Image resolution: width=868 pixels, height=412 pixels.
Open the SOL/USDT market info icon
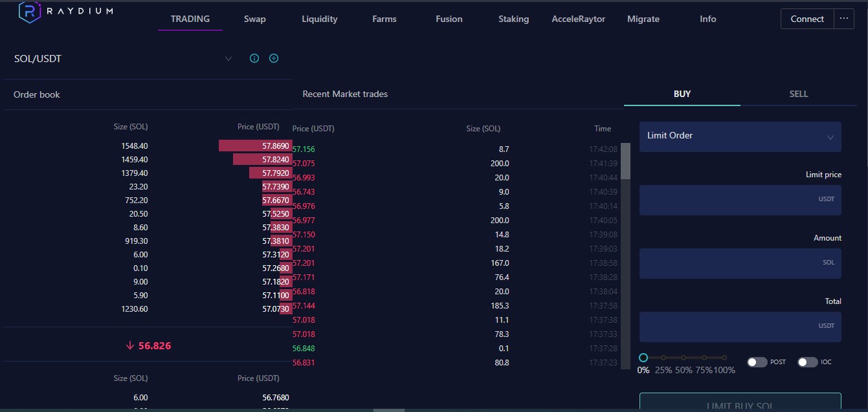[x=254, y=58]
